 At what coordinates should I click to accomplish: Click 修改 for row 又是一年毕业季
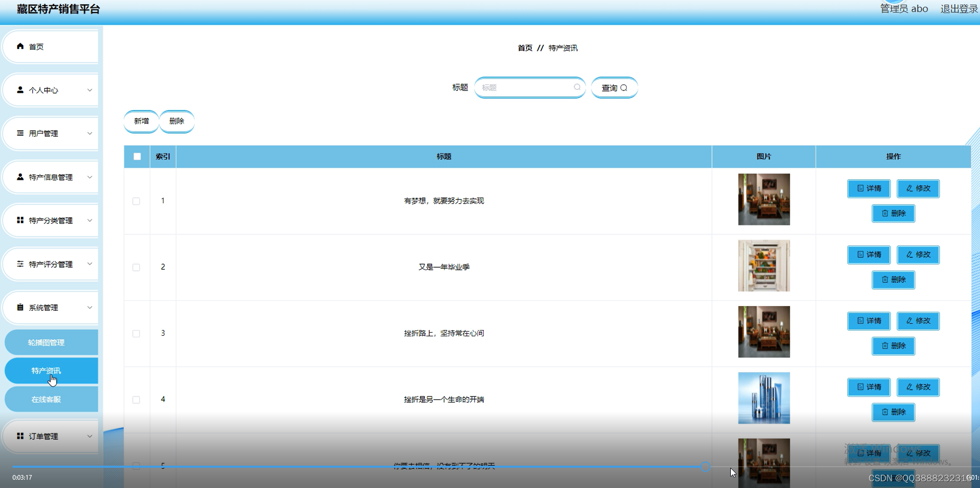pyautogui.click(x=918, y=255)
